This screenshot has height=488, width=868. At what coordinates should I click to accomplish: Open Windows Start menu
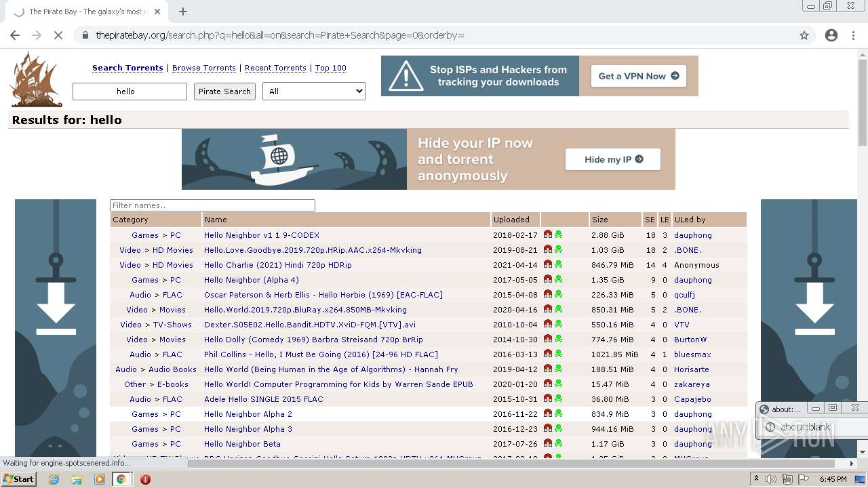tap(19, 479)
